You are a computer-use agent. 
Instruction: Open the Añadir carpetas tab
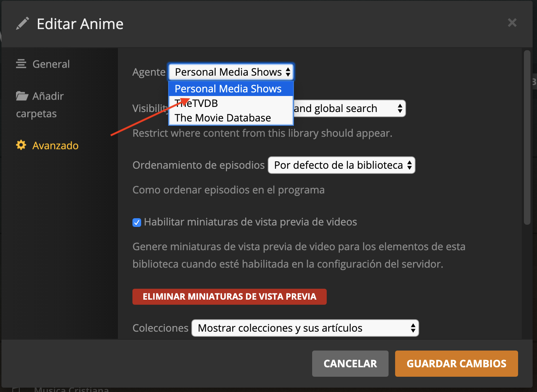[40, 105]
